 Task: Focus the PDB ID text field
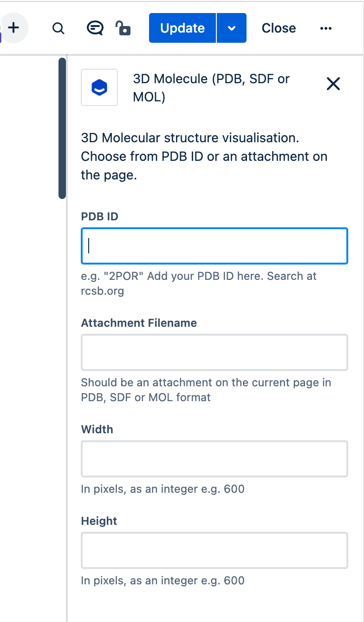click(x=214, y=246)
